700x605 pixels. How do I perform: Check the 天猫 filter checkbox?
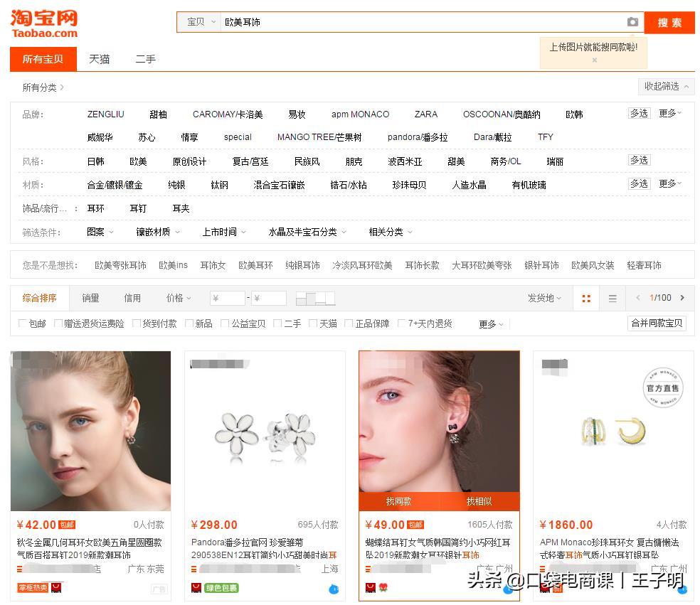314,323
